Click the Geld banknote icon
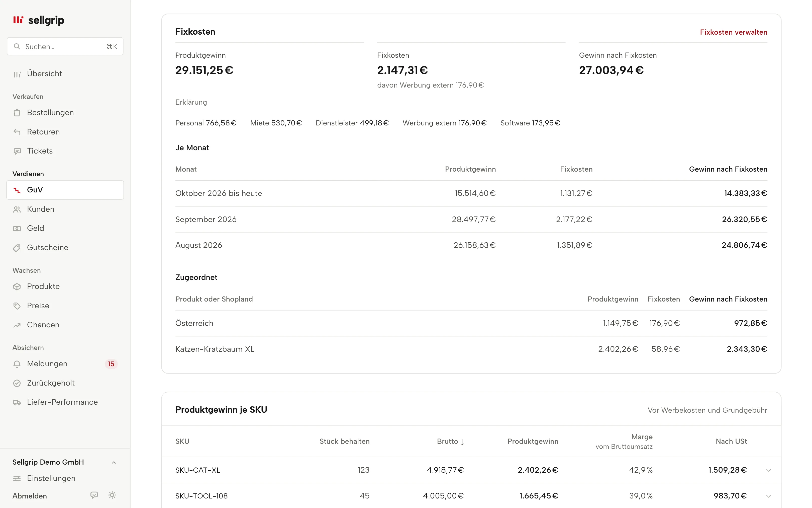This screenshot has width=812, height=508. (17, 229)
